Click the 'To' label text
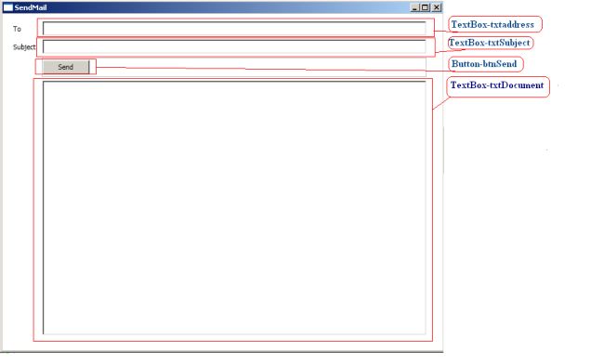The image size is (604, 364). point(17,29)
